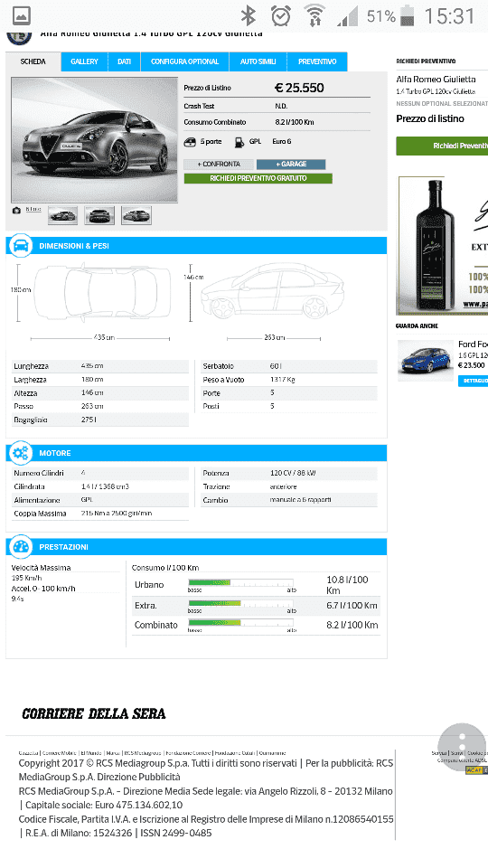Click the car doors icon beside 5 porte
The width and height of the screenshot is (488, 868).
click(190, 142)
